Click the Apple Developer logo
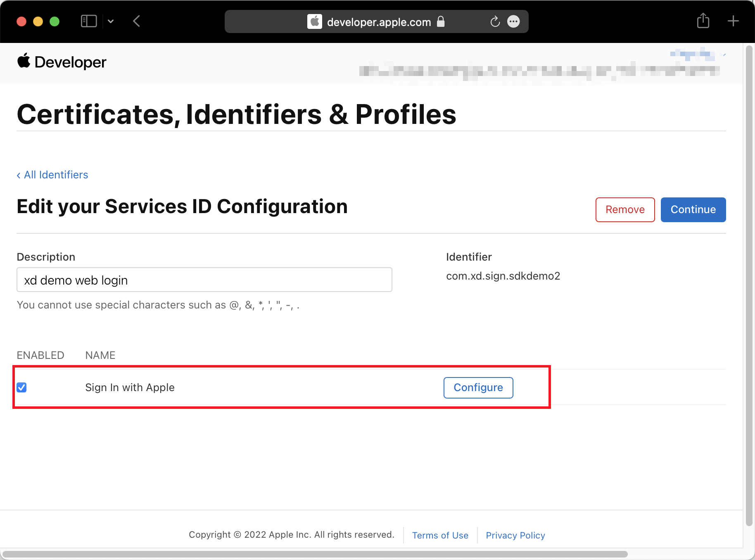The image size is (755, 560). [62, 62]
